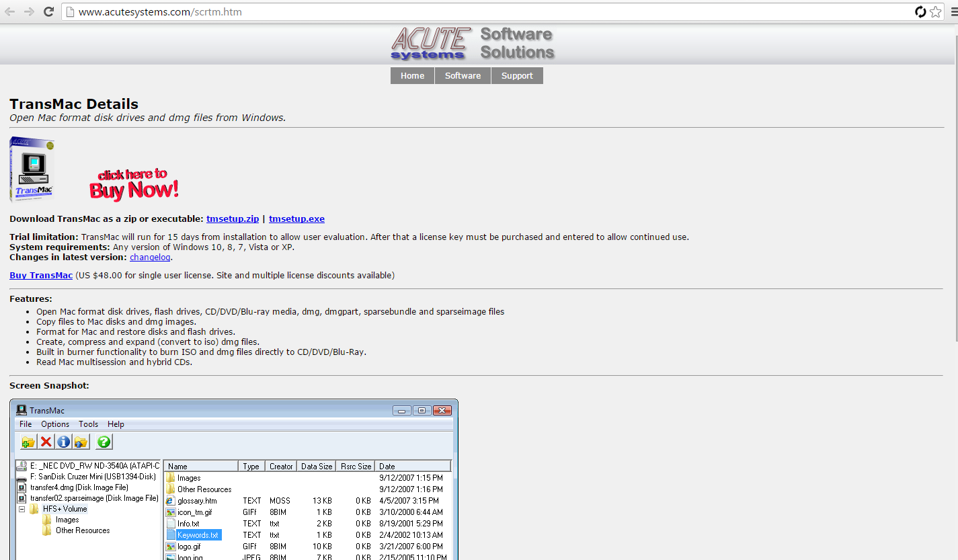Image resolution: width=958 pixels, height=560 pixels.
Task: Click the MOSS creator cell
Action: [x=280, y=501]
